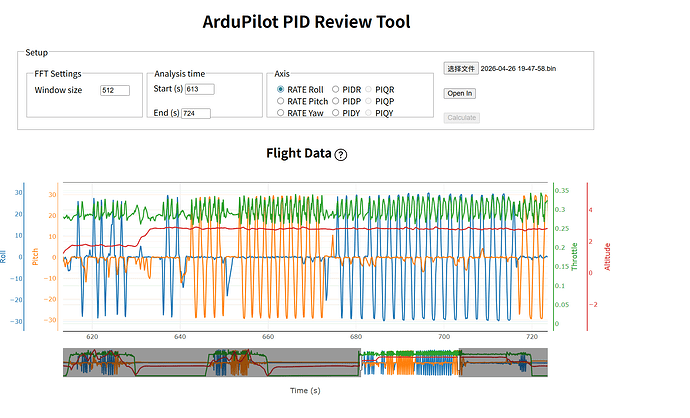Click the orange Pitch axis title
This screenshot has height=418, width=690.
tap(35, 257)
